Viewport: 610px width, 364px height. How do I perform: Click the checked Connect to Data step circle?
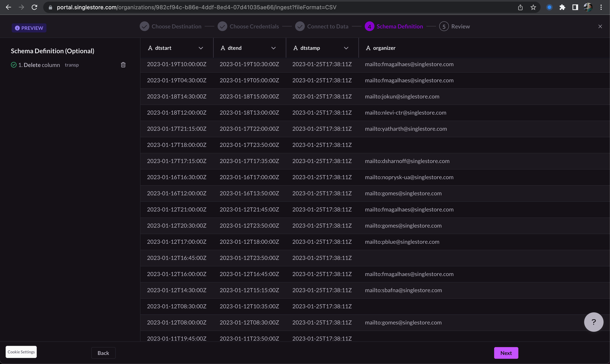click(x=299, y=26)
